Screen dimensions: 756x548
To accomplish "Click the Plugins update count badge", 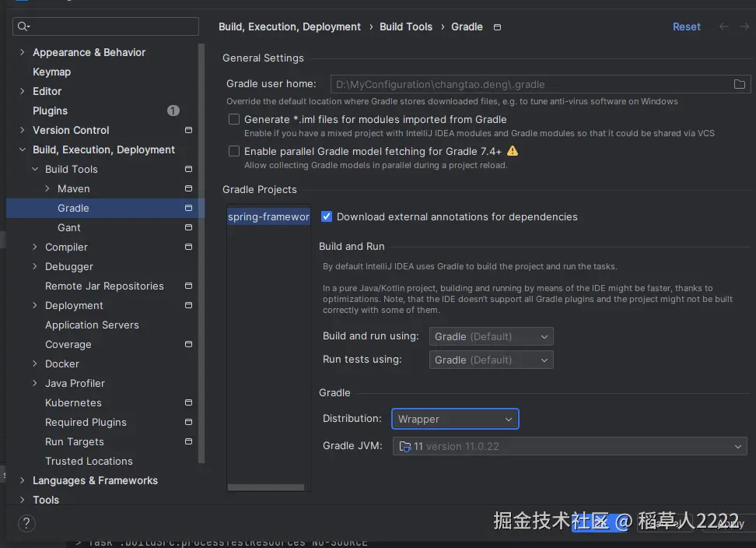I will click(173, 111).
